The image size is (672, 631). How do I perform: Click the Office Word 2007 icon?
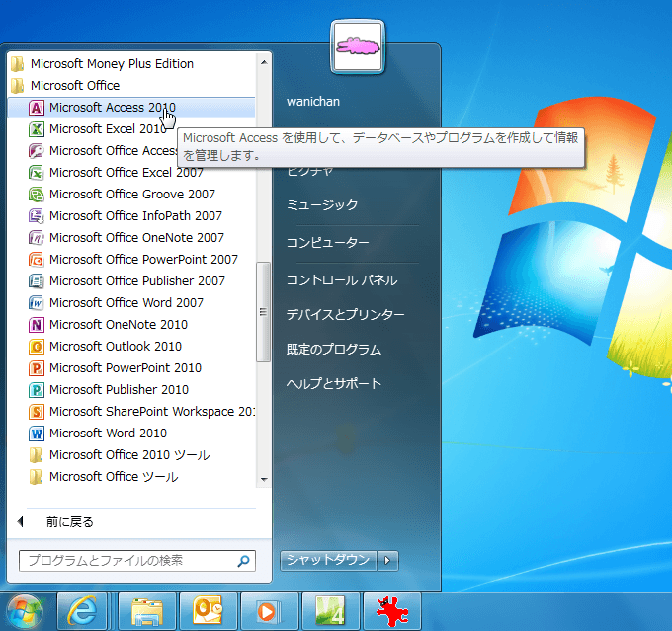(x=37, y=303)
